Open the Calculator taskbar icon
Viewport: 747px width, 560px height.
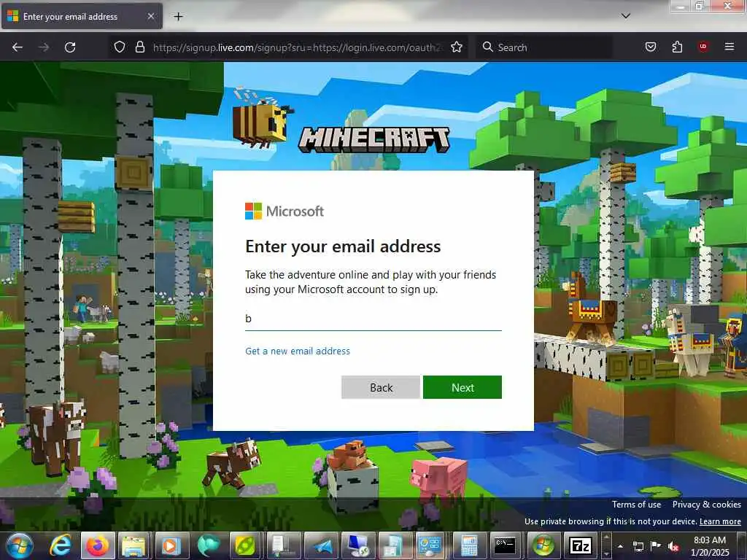coord(469,545)
